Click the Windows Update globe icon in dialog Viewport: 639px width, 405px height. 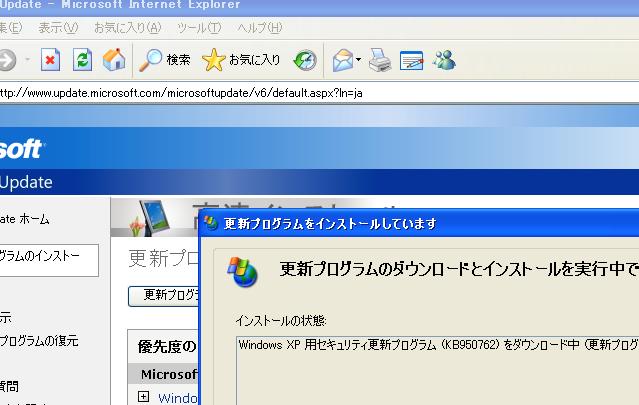click(x=242, y=272)
